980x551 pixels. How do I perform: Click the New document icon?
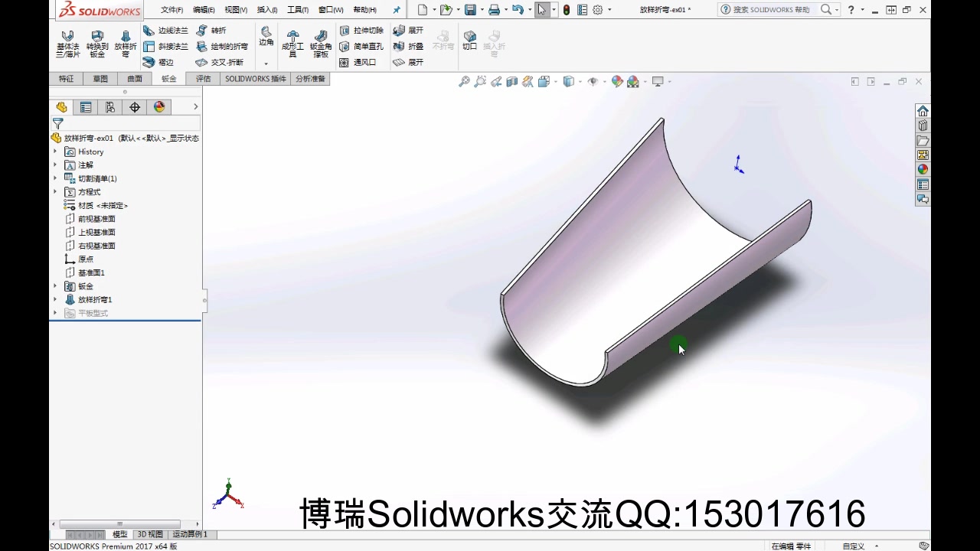pos(422,10)
